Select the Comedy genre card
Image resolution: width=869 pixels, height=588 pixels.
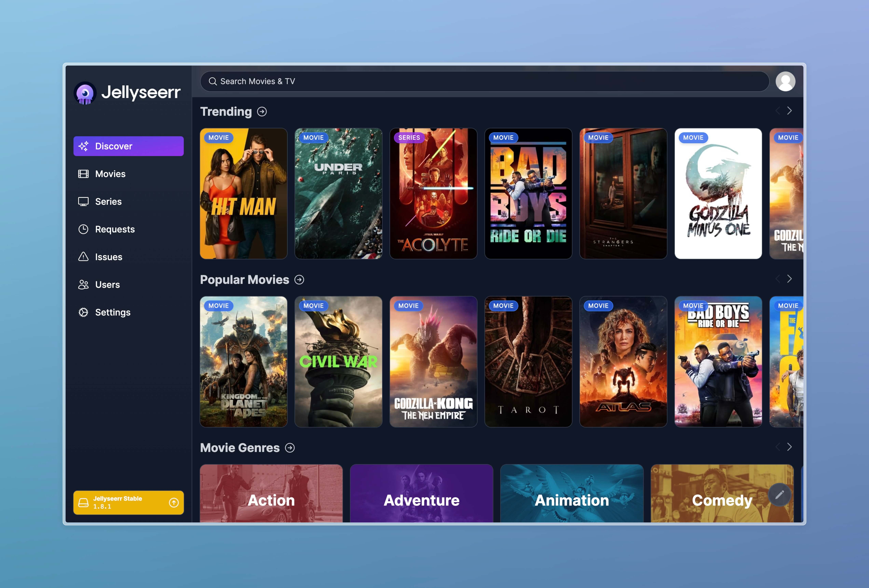722,493
